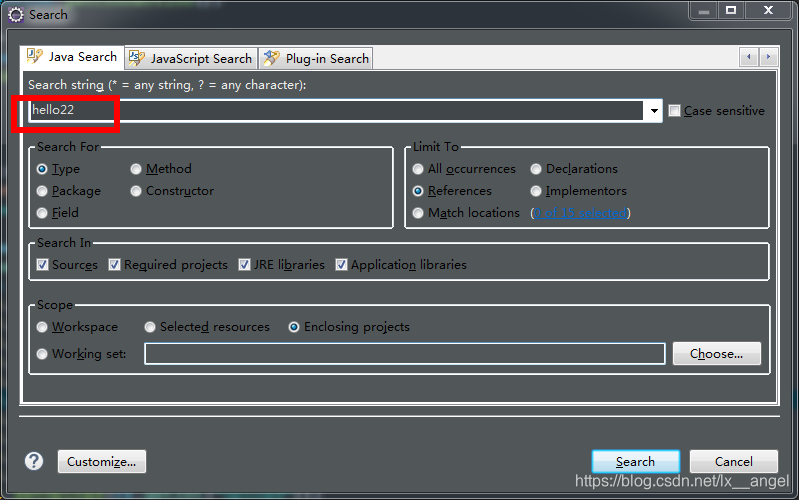Select the Constructor radio button

(x=136, y=191)
